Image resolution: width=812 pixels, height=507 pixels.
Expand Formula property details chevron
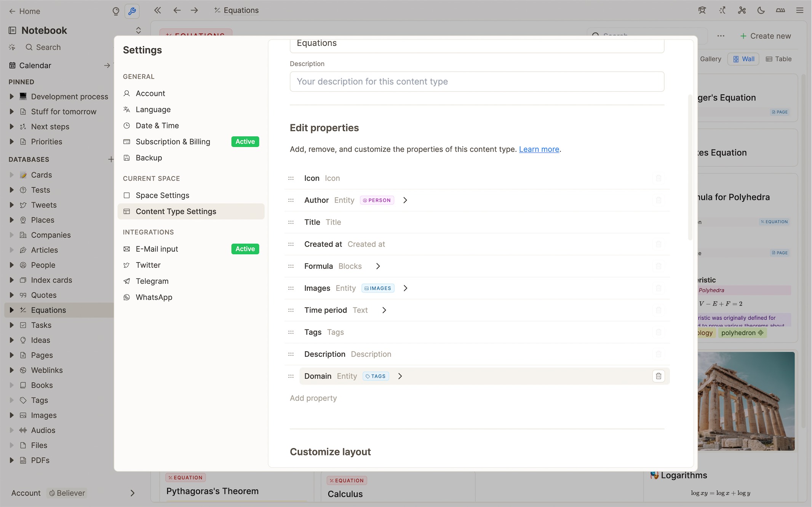coord(378,266)
